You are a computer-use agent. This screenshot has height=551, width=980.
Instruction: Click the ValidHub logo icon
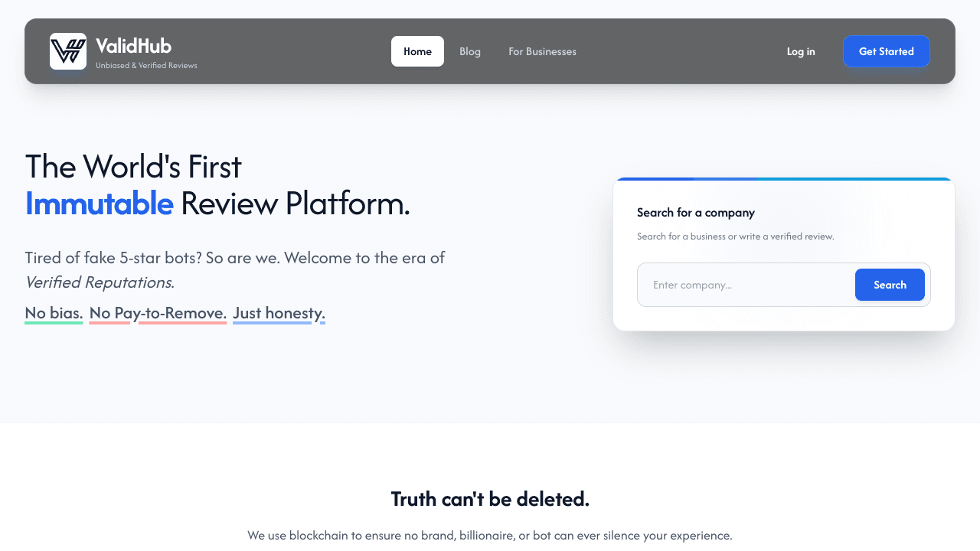[x=67, y=51]
